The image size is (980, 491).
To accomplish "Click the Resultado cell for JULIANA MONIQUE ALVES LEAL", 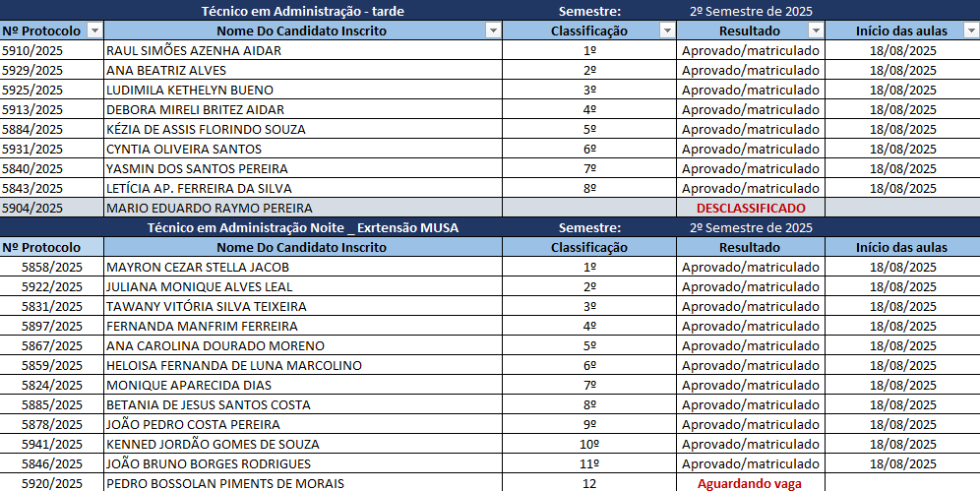I will [750, 286].
